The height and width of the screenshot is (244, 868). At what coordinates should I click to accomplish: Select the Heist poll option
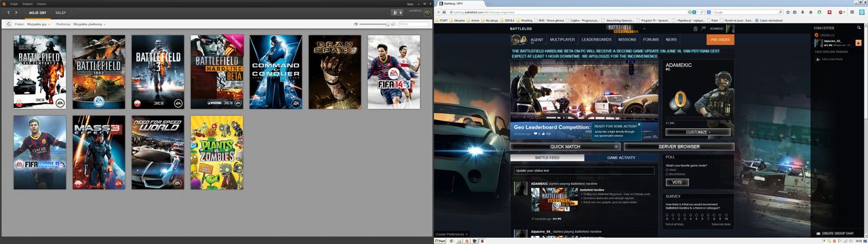click(x=667, y=169)
